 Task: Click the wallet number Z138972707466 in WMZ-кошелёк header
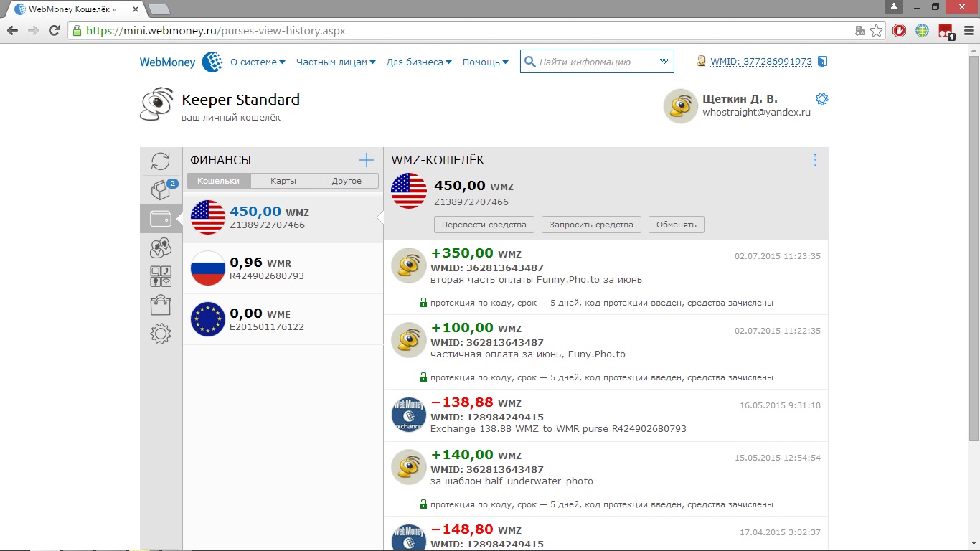[x=471, y=202]
